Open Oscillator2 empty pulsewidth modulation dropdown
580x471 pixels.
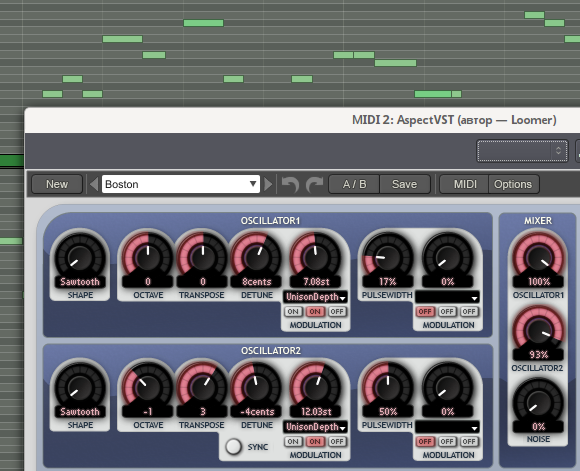pyautogui.click(x=448, y=427)
